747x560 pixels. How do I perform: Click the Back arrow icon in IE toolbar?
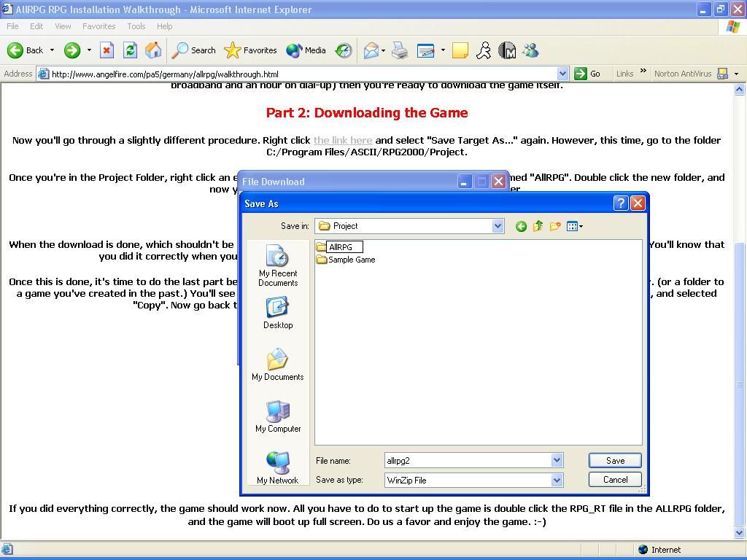click(15, 50)
